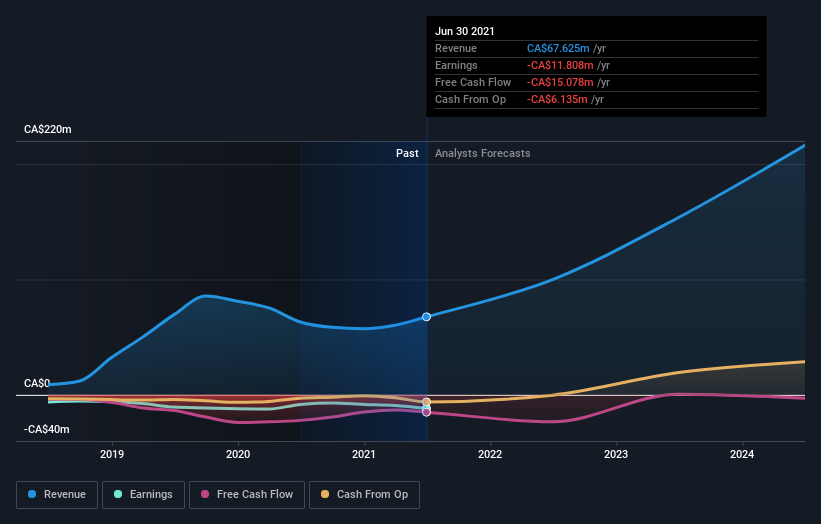Click the 2020 x-axis label

coord(238,454)
